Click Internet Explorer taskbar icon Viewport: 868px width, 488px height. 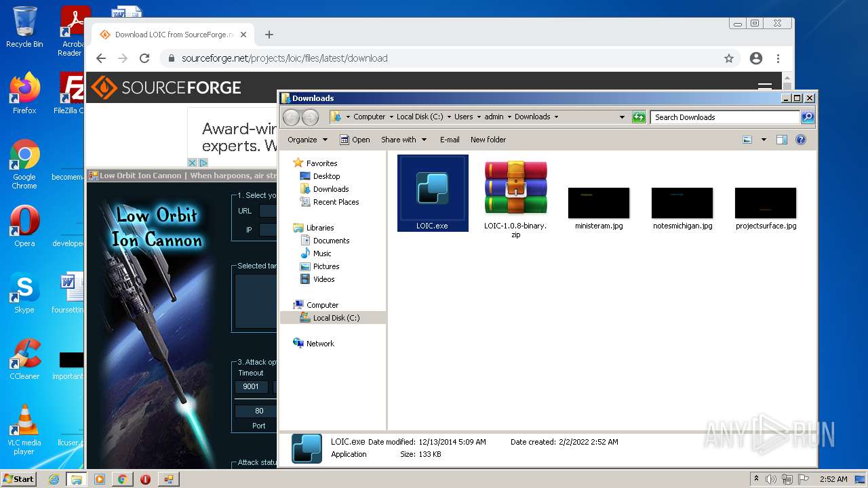(54, 479)
